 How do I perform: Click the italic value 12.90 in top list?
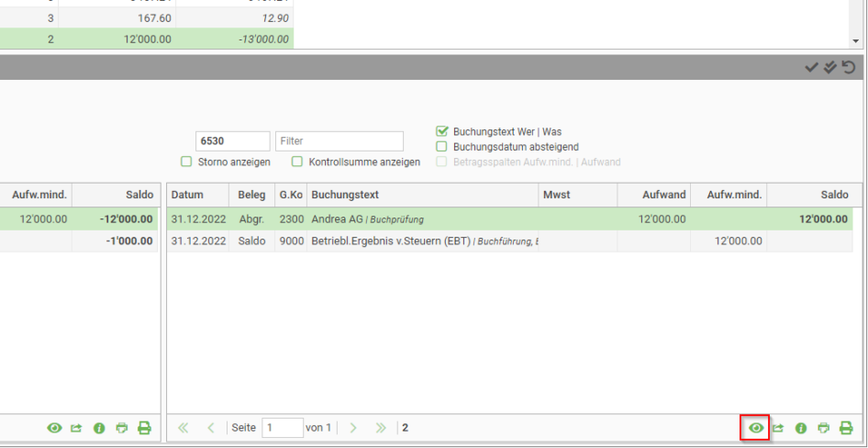[277, 18]
